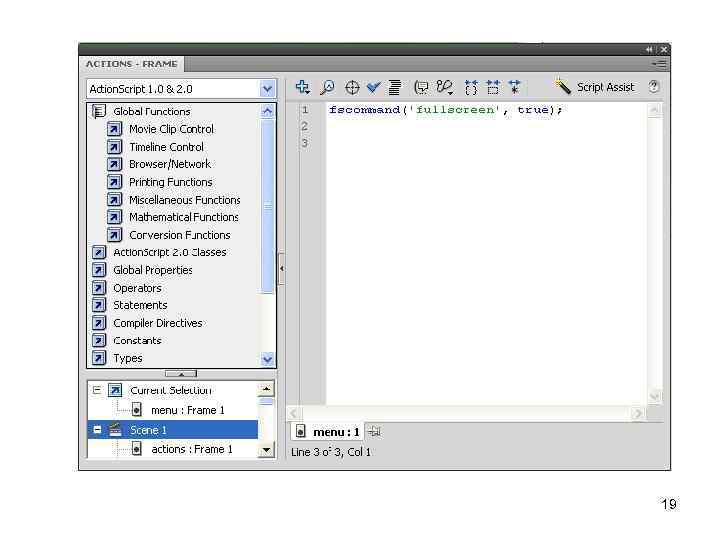Place the cursor on line number 3
This screenshot has width=720, height=540.
click(x=304, y=143)
